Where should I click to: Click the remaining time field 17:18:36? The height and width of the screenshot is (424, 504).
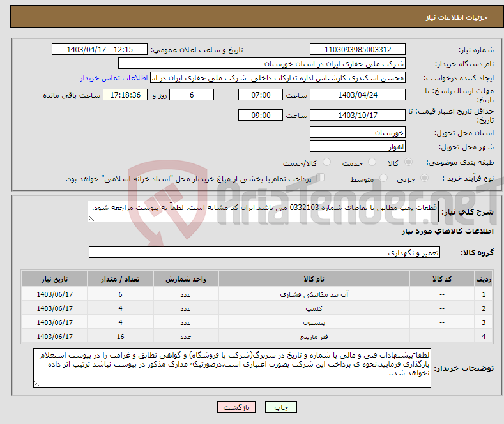tap(125, 95)
